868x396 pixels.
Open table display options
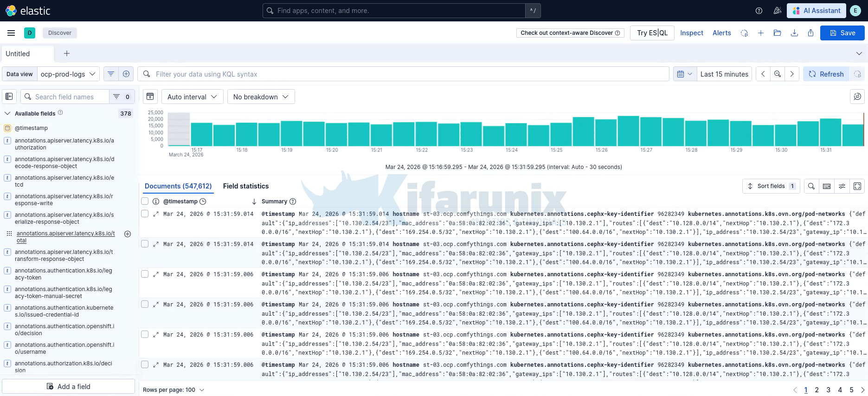(x=842, y=186)
